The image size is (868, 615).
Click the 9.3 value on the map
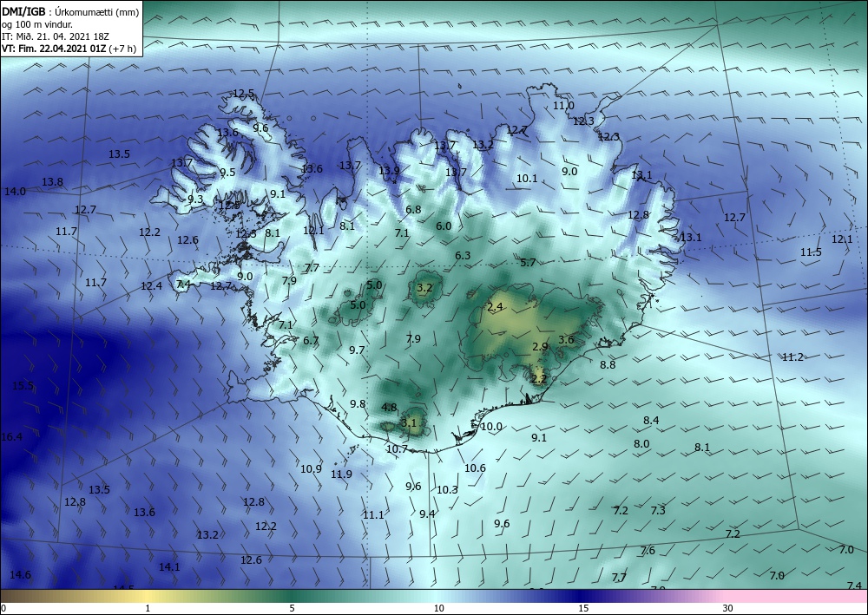(195, 200)
